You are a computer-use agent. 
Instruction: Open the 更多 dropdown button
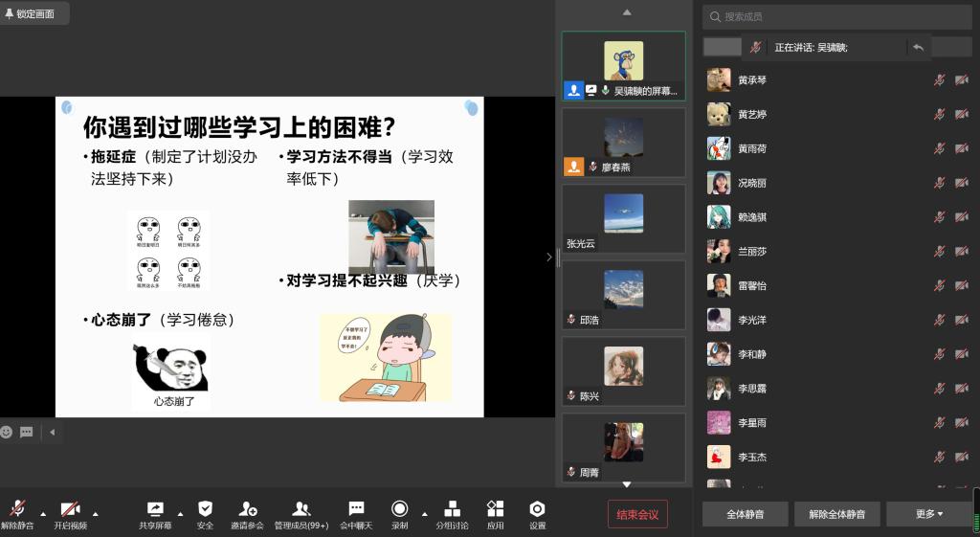(928, 514)
